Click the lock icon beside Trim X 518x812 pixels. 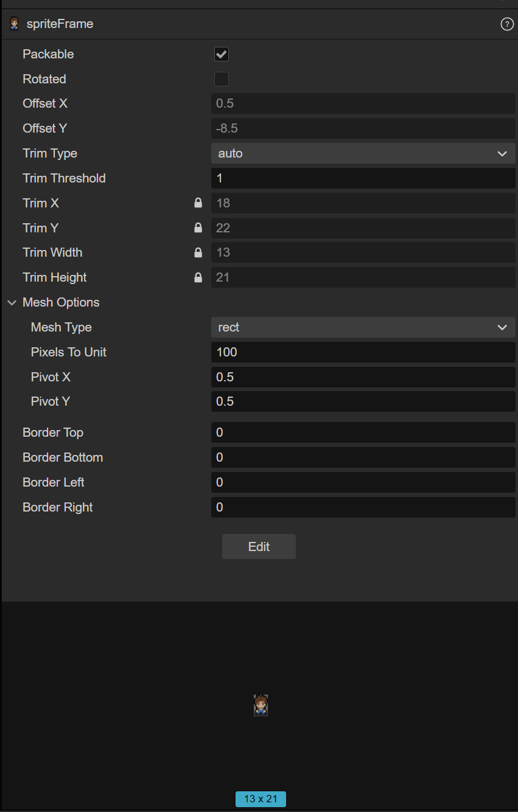click(x=198, y=203)
